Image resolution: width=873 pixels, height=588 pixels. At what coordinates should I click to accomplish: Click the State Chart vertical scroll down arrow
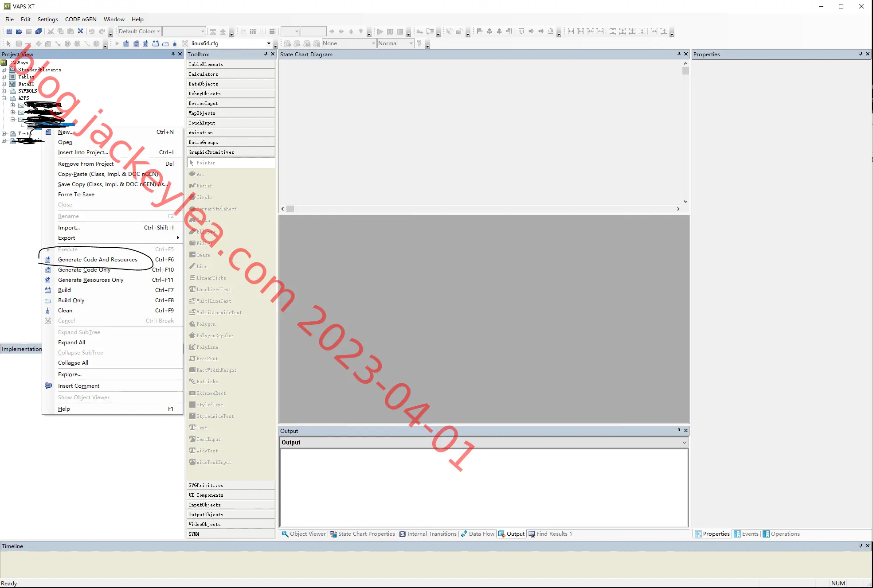click(x=685, y=202)
